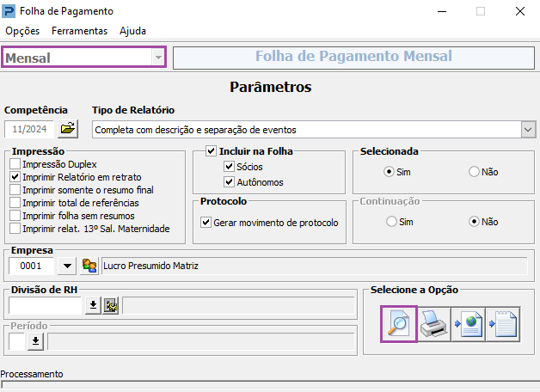Click the Divisão de RH description field
Image resolution: width=540 pixels, height=392 pixels.
coord(239,305)
